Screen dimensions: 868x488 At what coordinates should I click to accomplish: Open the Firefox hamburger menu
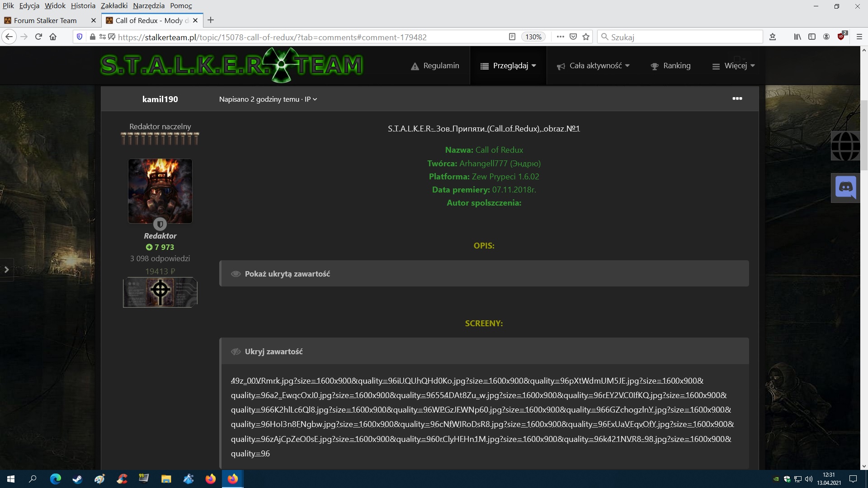click(859, 37)
